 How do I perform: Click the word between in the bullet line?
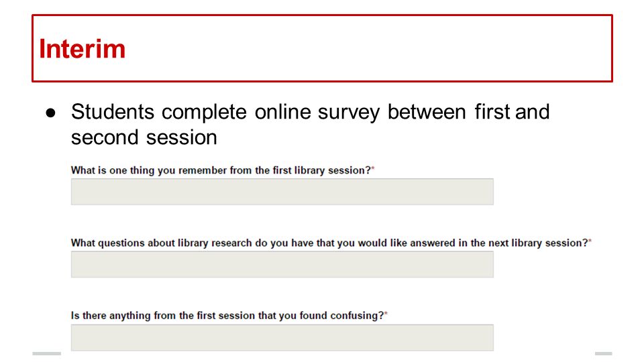[427, 112]
